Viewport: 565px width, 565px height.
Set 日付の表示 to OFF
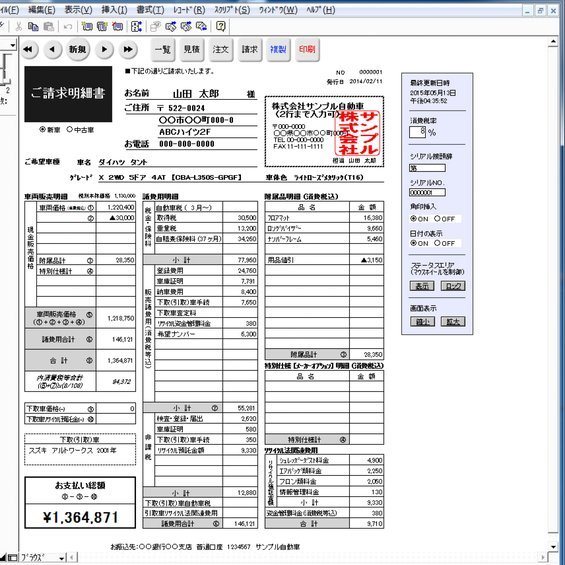pyautogui.click(x=437, y=243)
